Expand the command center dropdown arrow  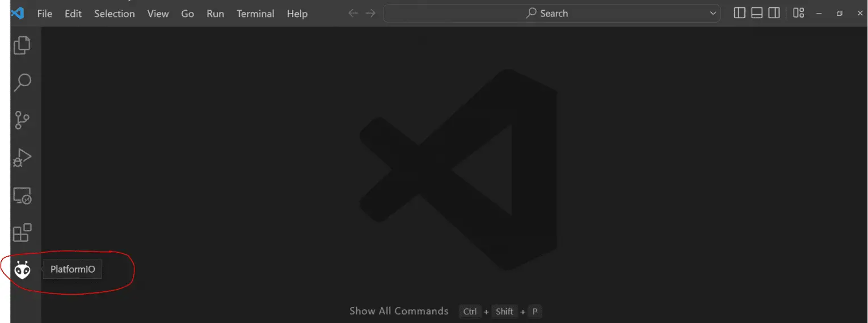(x=713, y=13)
